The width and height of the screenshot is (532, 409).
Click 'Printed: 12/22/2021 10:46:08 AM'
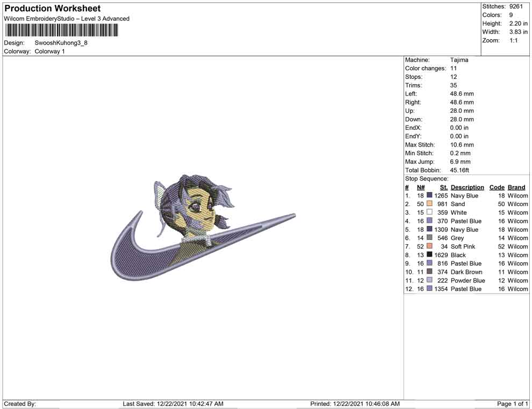pyautogui.click(x=355, y=404)
